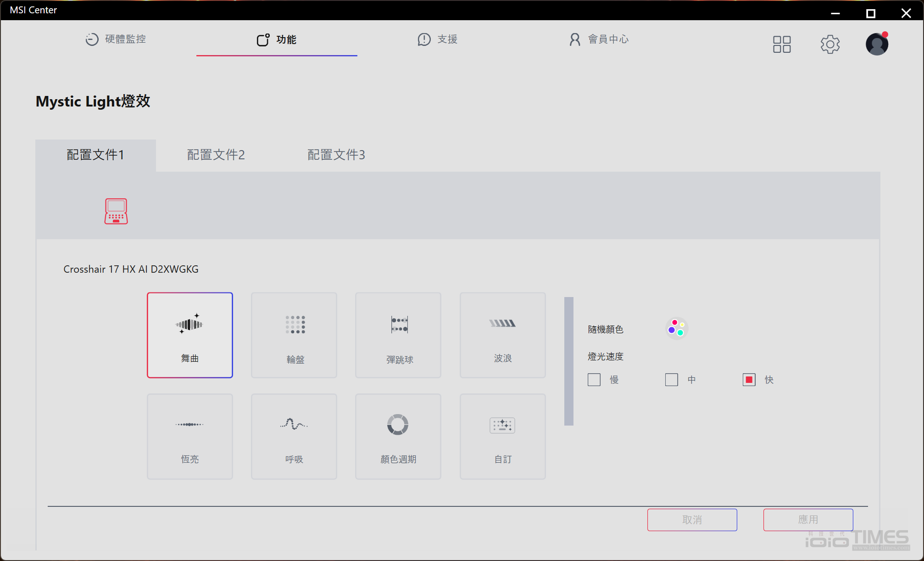Check the 中 medium speed box

[x=672, y=380]
